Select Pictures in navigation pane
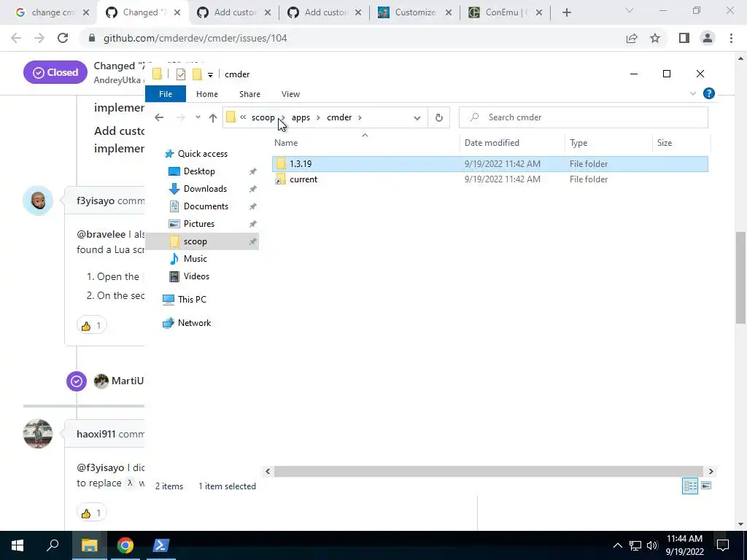 tap(199, 224)
